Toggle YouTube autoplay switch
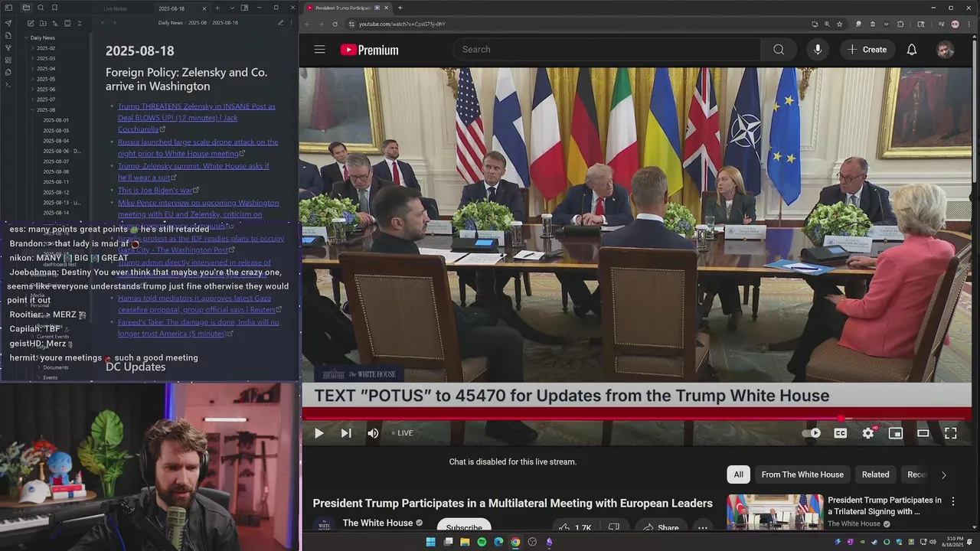 coord(811,433)
